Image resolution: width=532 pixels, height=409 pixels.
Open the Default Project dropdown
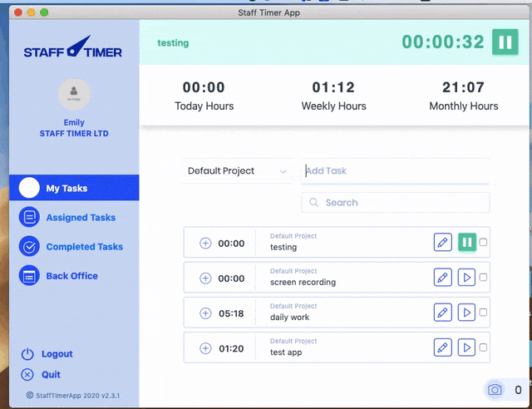click(237, 170)
